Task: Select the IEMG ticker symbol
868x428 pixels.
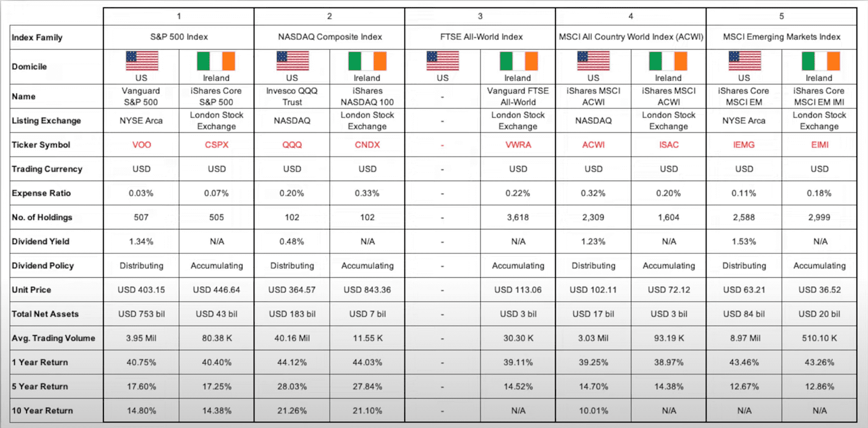Action: (744, 145)
